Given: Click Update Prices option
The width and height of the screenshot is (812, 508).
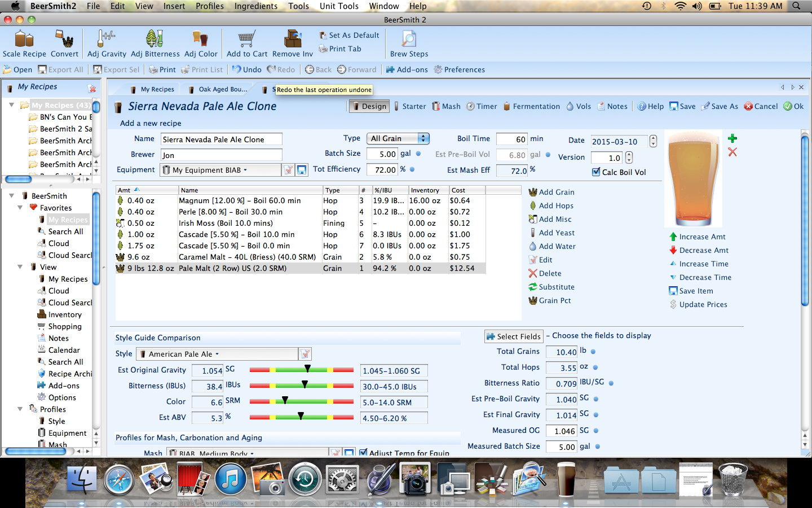Looking at the screenshot, I should (698, 304).
